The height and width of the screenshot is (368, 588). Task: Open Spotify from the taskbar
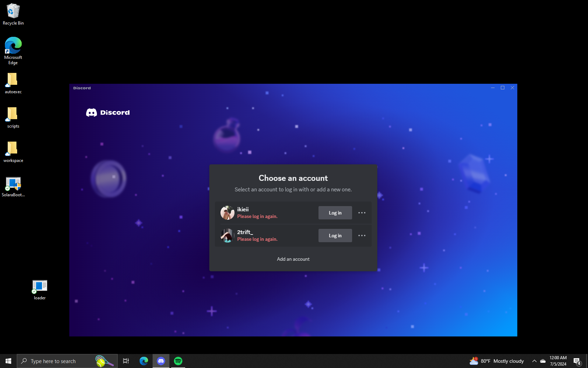tap(178, 361)
